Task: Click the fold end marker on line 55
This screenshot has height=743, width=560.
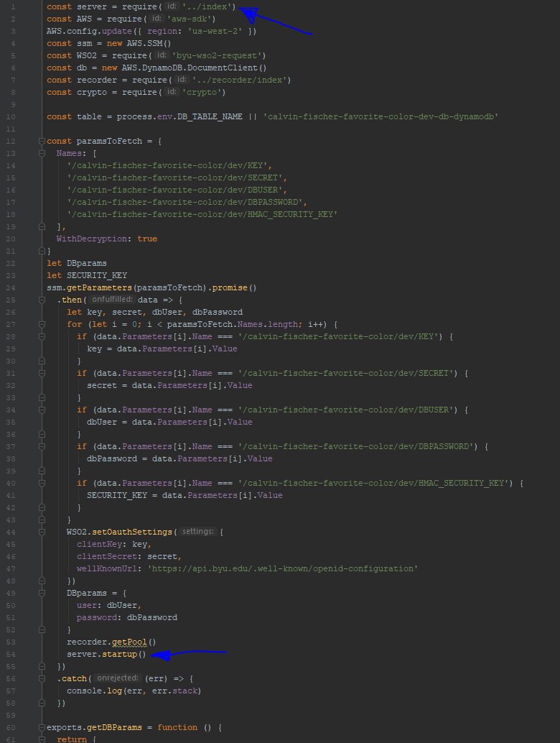Action: pyautogui.click(x=42, y=666)
